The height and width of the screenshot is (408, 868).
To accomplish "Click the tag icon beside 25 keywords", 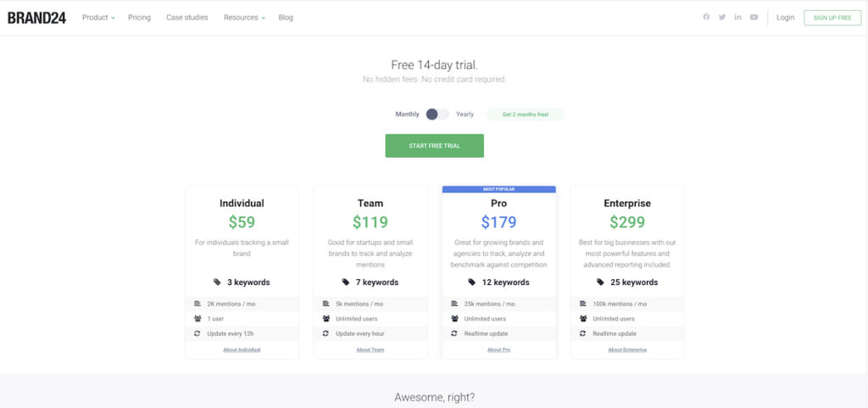I will tap(600, 282).
